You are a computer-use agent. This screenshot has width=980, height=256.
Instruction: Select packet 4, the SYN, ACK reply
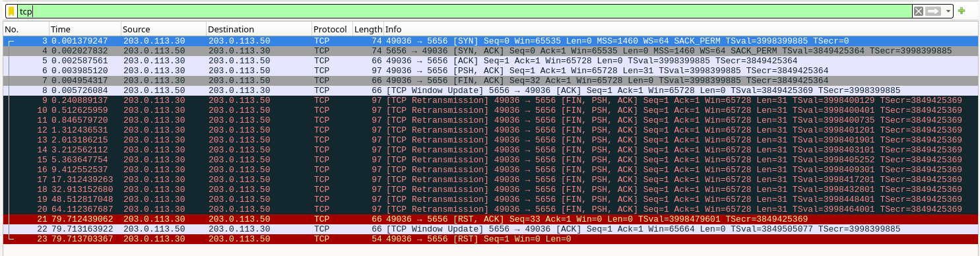tap(490, 51)
